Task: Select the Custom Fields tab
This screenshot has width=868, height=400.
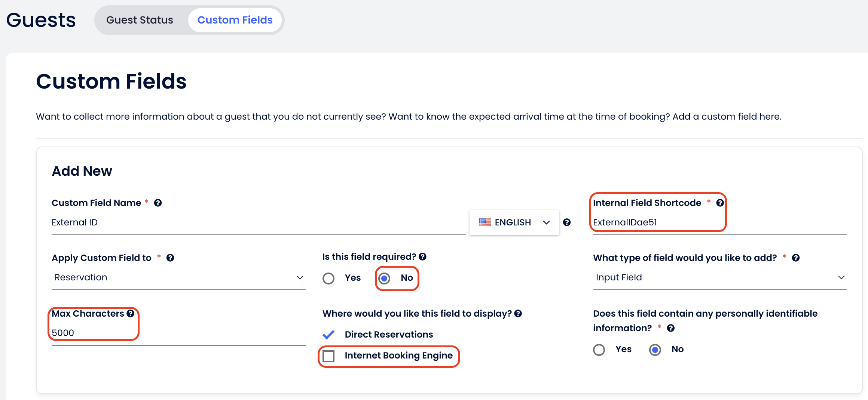Action: click(235, 20)
